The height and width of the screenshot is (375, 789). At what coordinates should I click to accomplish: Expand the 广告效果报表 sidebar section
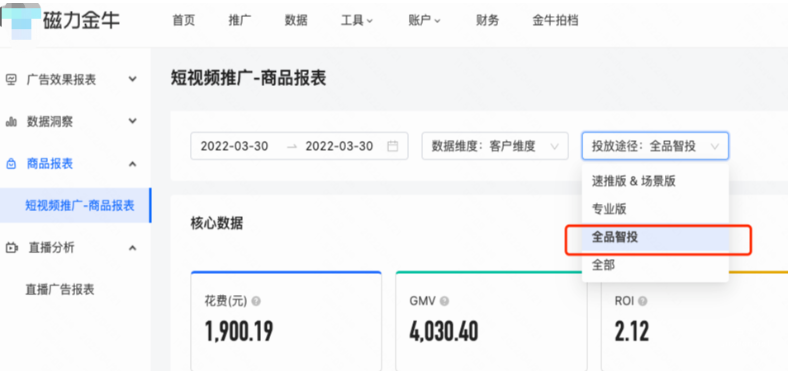[x=132, y=79]
